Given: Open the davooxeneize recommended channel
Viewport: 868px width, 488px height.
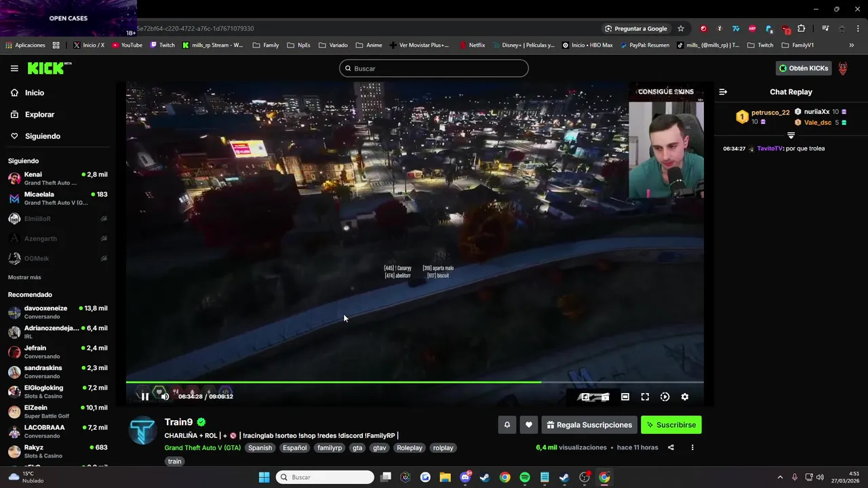Looking at the screenshot, I should [x=58, y=312].
